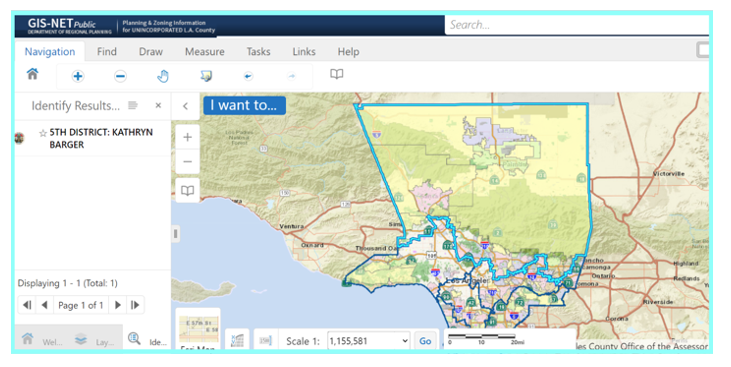Open the Identify Results panel actions menu
This screenshot has width=731, height=367.
(133, 105)
